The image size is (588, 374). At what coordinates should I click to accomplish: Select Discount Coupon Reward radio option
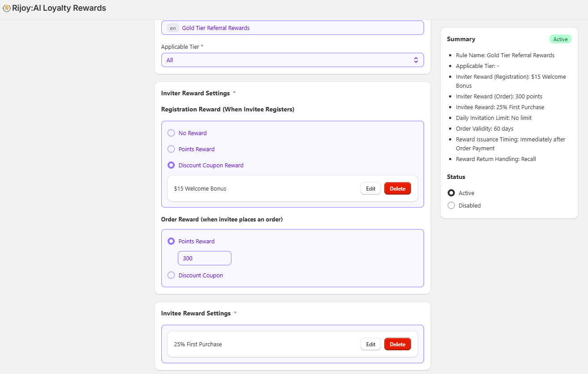click(x=171, y=165)
